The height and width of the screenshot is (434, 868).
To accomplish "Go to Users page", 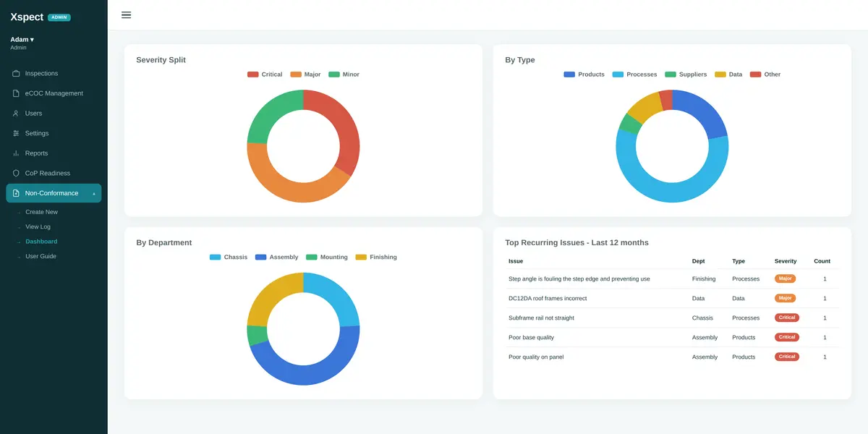I will tap(54, 114).
